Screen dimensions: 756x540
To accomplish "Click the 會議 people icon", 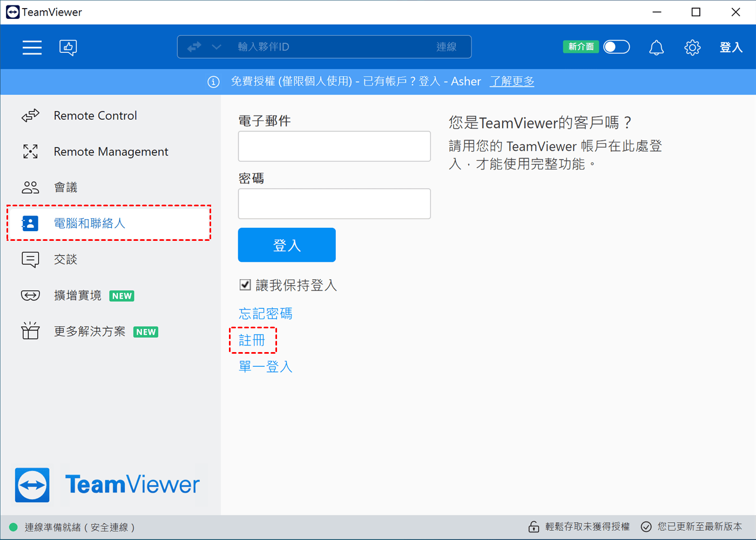I will (30, 187).
